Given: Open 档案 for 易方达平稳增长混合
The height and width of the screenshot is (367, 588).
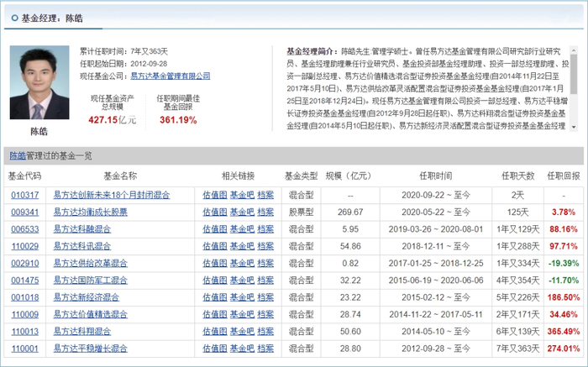Looking at the screenshot, I should click(265, 349).
